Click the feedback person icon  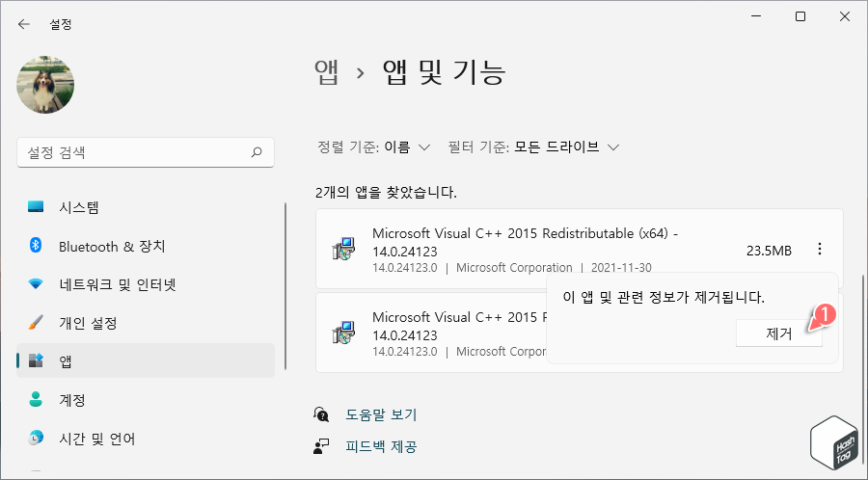pyautogui.click(x=321, y=446)
